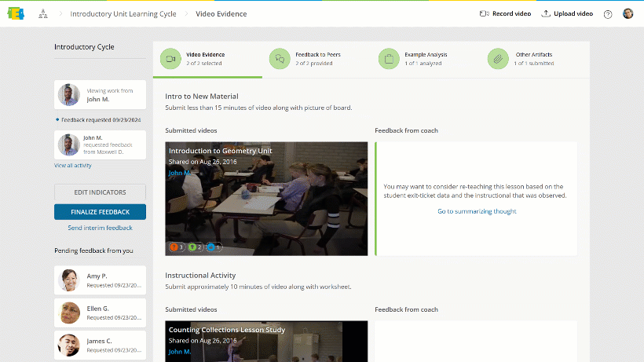Open the help question mark icon
The height and width of the screenshot is (362, 644).
point(608,14)
